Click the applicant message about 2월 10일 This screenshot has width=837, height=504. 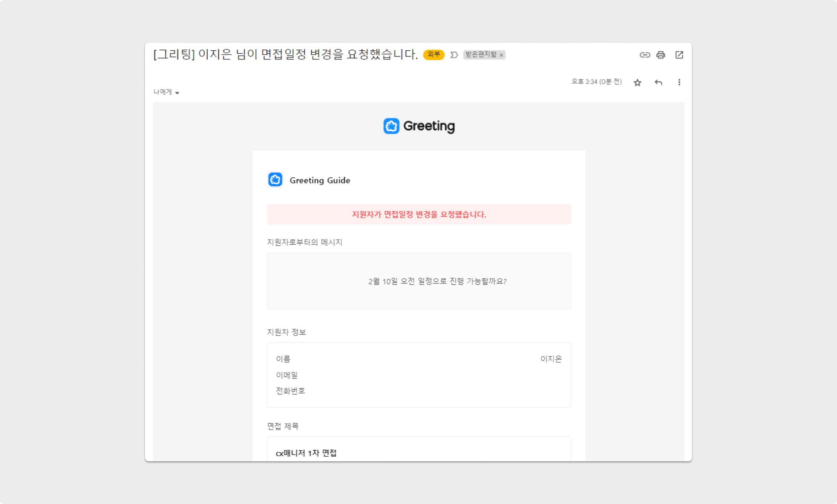pos(437,281)
